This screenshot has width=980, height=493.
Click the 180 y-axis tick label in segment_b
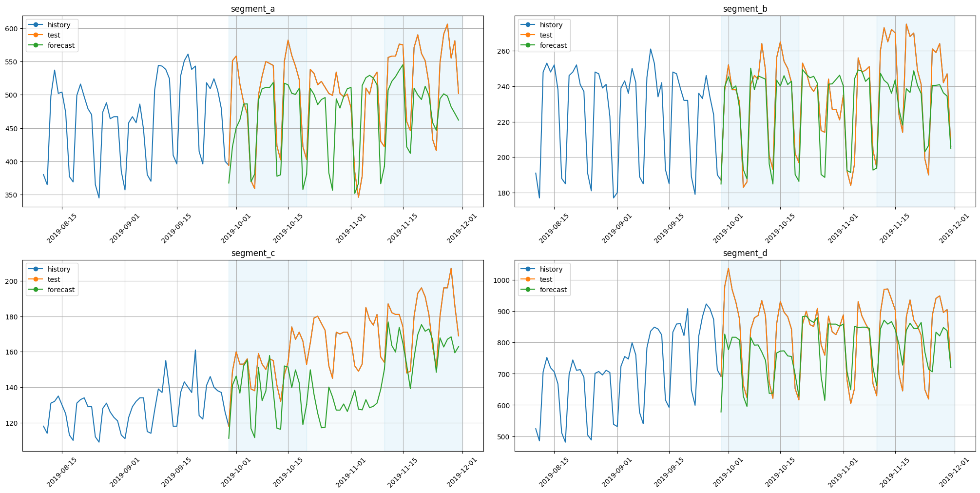(504, 193)
